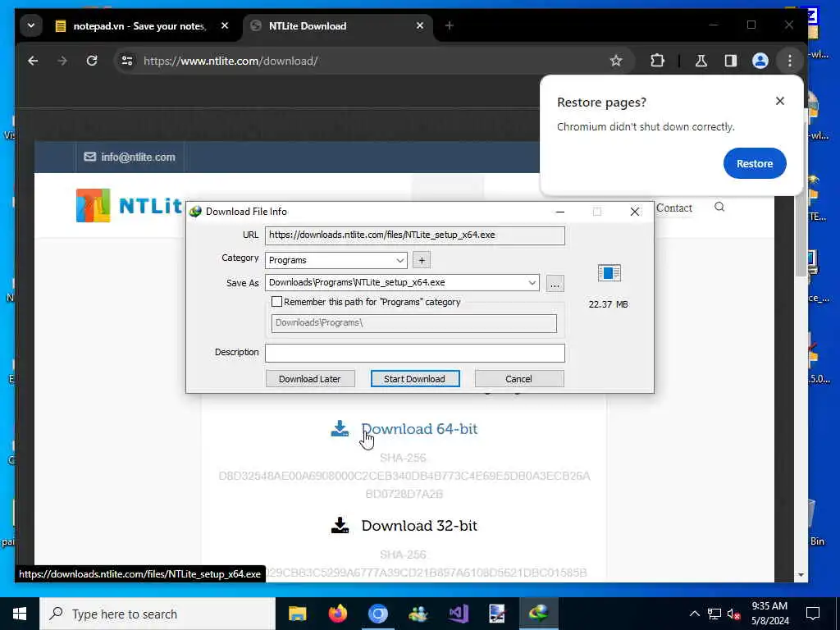Screen dimensions: 840x630
Task: Go back to the previous page
Action: (33, 61)
